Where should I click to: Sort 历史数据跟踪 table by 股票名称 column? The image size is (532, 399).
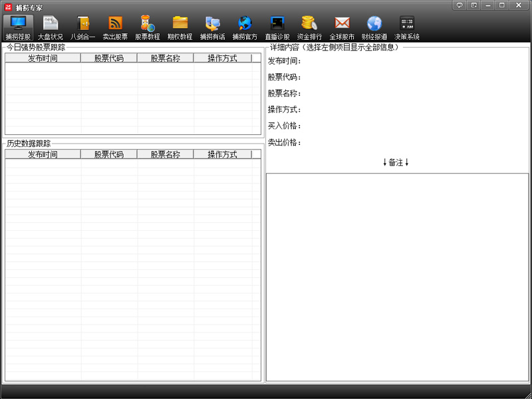pyautogui.click(x=165, y=154)
